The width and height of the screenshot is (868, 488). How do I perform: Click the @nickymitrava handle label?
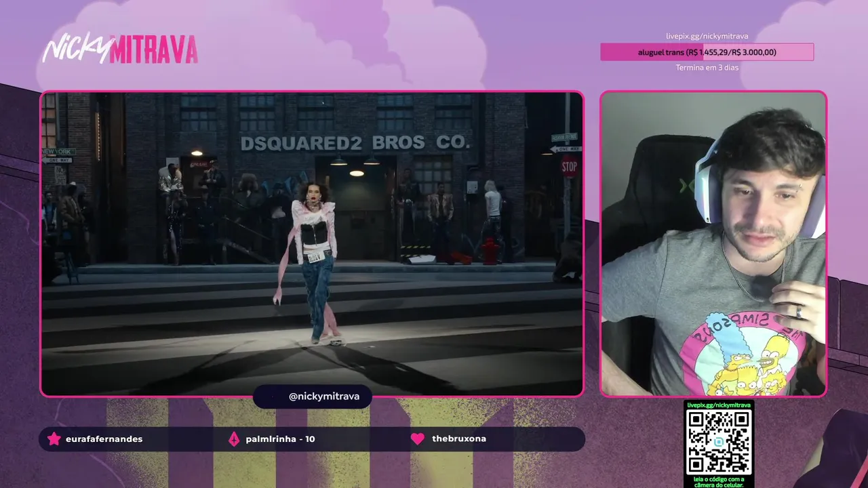(x=324, y=396)
